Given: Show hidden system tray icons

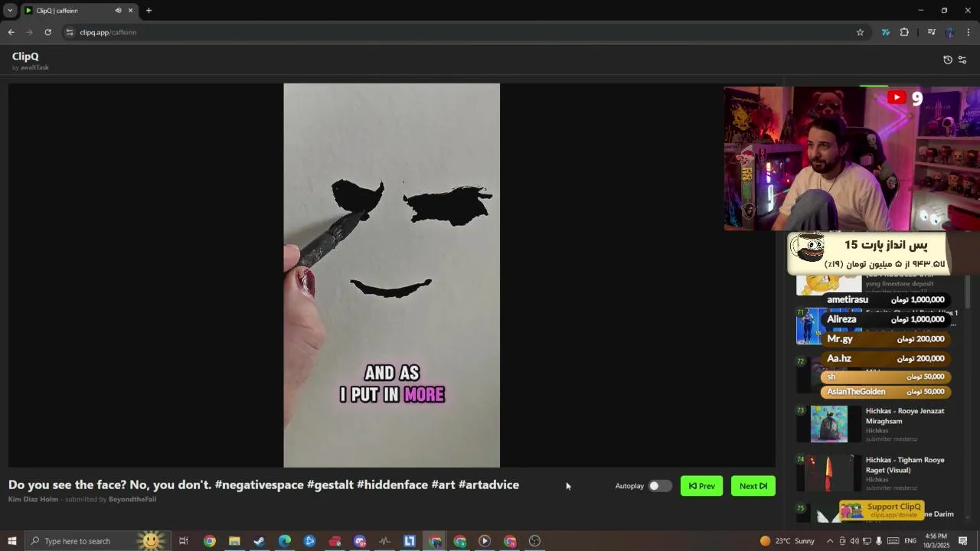Looking at the screenshot, I should [x=829, y=541].
